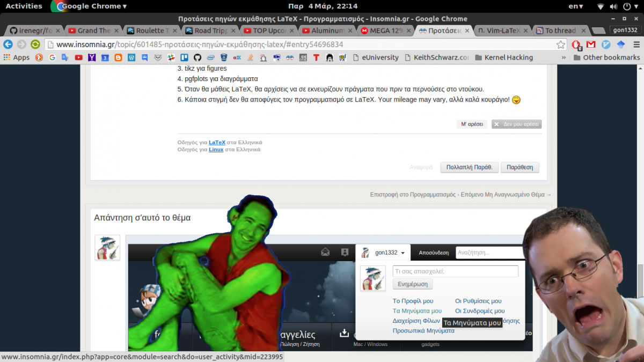This screenshot has height=362, width=644.
Task: Open the purple Yahoo bookmark icon
Action: [92, 57]
